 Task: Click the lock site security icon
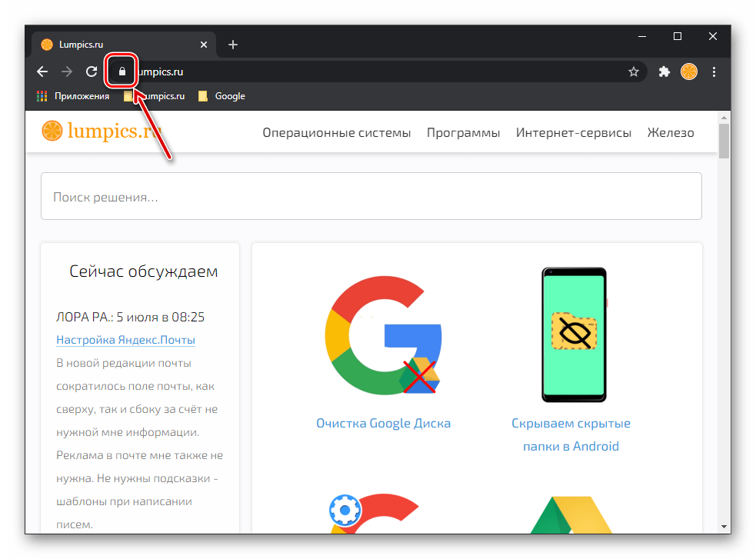click(122, 72)
